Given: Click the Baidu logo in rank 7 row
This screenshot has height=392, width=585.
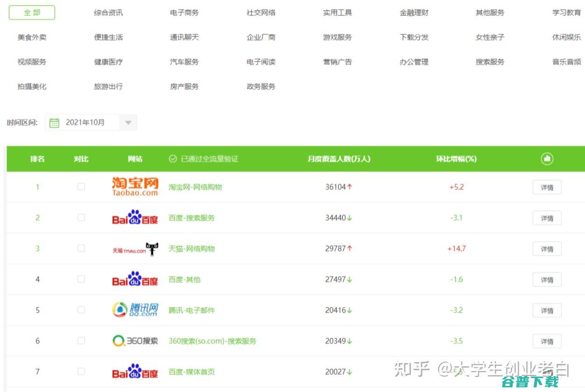Looking at the screenshot, I should coord(134,371).
